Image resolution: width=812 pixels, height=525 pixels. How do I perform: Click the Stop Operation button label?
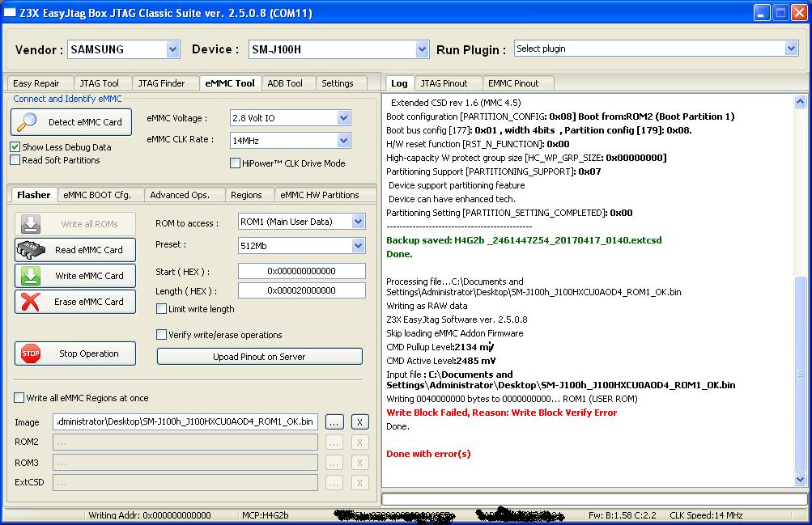tap(88, 354)
